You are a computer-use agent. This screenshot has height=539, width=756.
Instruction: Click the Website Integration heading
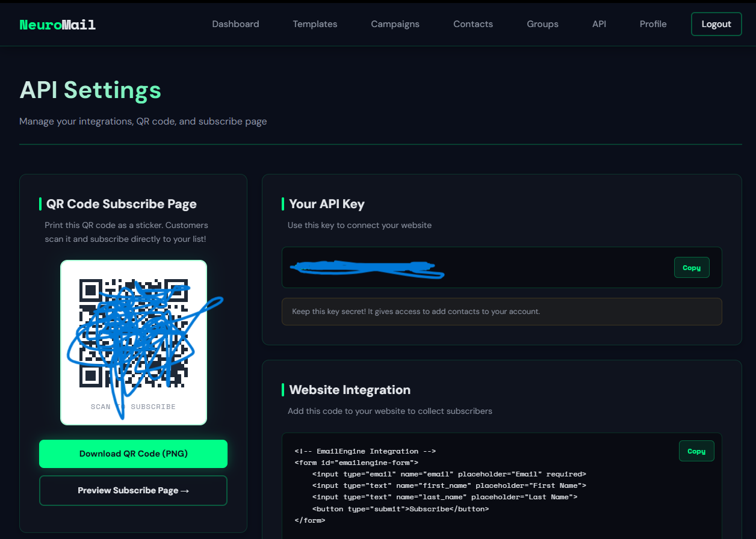350,390
